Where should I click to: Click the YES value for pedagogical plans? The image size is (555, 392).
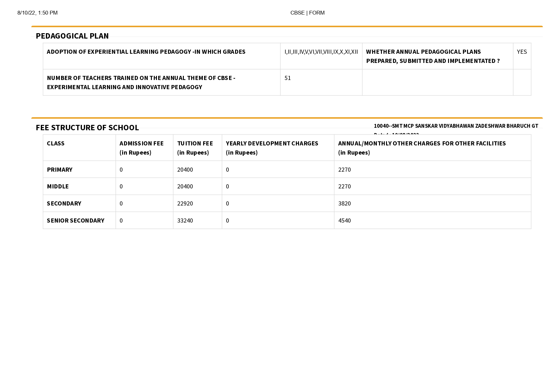click(522, 52)
